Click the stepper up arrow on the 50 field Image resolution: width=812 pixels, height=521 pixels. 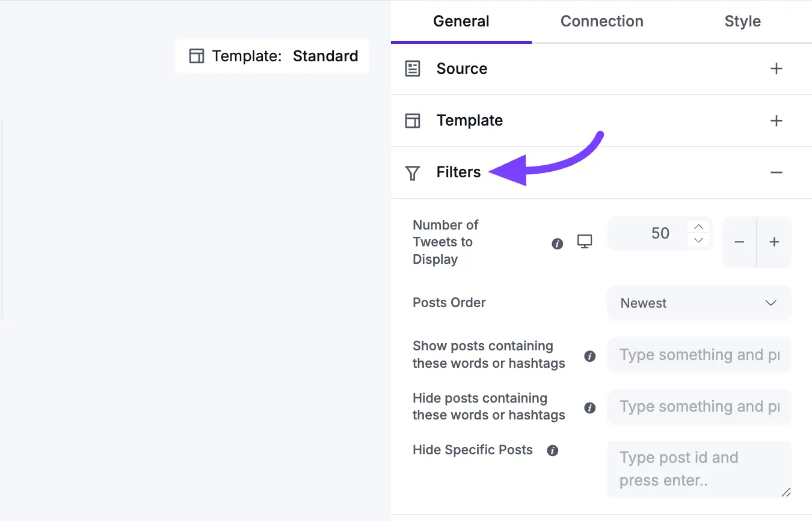[698, 227]
